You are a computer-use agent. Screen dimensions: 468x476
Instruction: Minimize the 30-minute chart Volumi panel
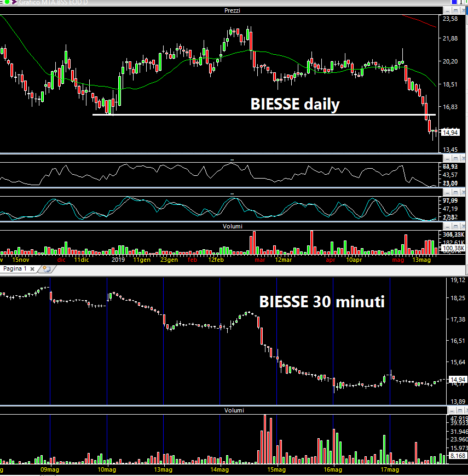452,411
